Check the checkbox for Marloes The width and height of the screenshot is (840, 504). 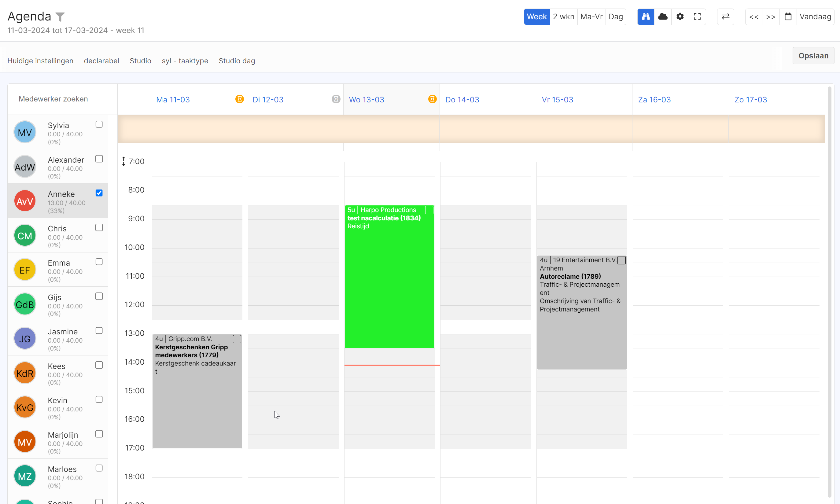point(99,468)
